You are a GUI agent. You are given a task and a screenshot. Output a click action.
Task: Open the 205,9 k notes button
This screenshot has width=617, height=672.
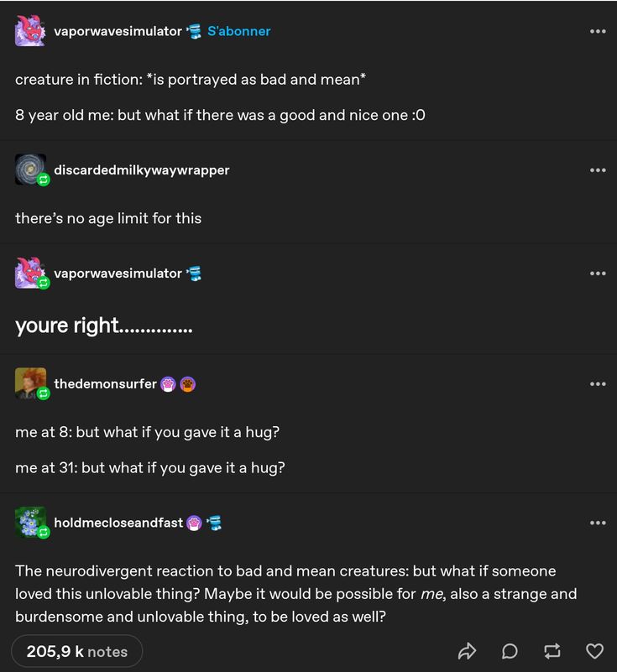click(x=77, y=651)
